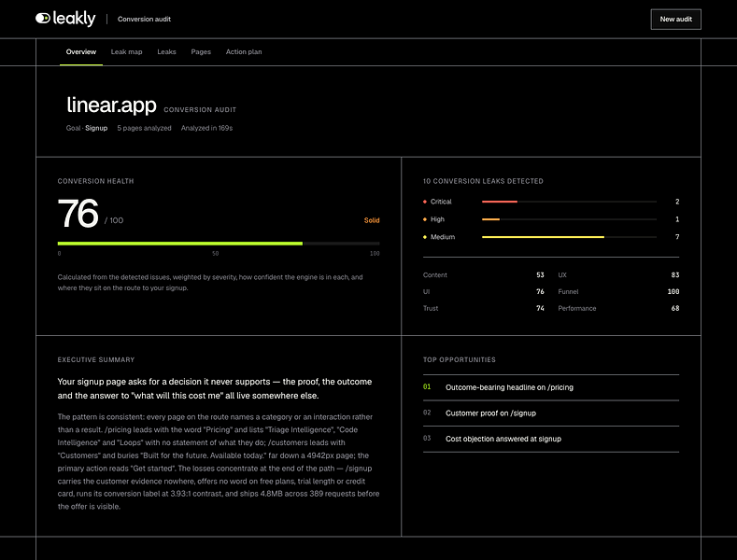The width and height of the screenshot is (737, 560).
Task: Click the Funnel score row
Action: pos(618,292)
